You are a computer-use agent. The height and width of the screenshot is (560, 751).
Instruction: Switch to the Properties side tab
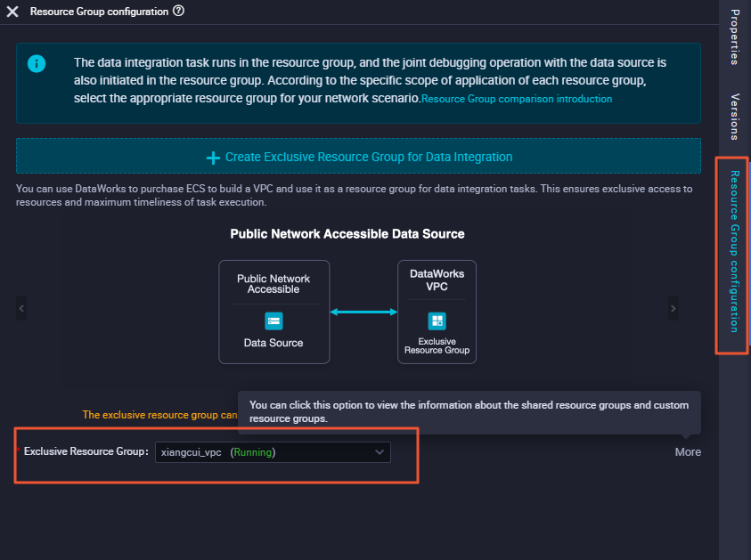coord(735,37)
